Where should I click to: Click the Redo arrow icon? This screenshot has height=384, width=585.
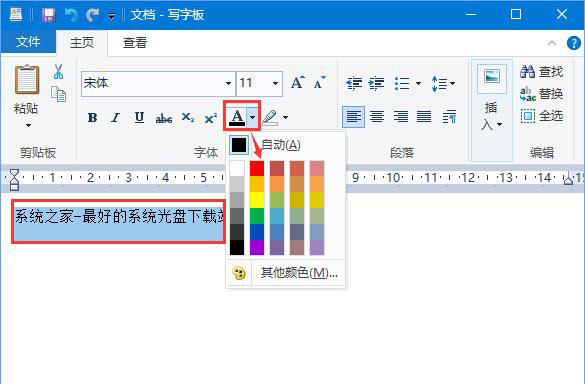click(x=92, y=15)
